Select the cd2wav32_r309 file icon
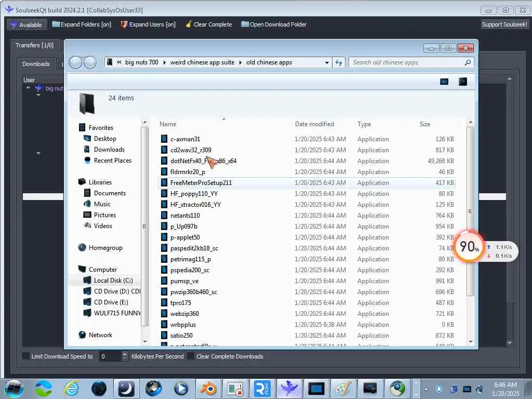Viewport: 532px width, 399px height. 164,150
